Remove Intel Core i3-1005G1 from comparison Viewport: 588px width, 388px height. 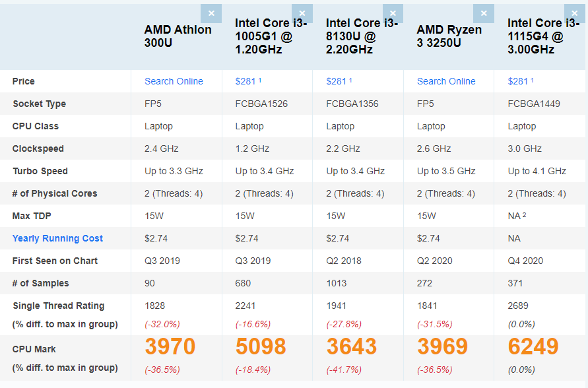[302, 13]
